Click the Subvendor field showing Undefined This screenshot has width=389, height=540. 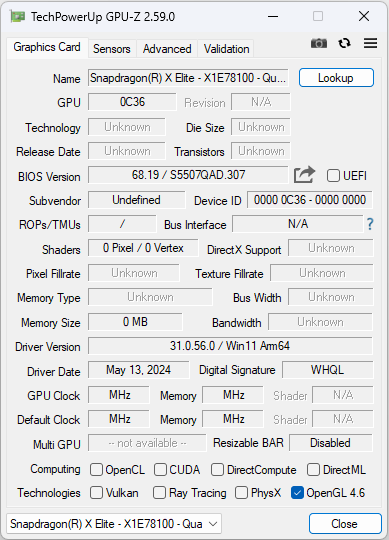click(x=136, y=200)
